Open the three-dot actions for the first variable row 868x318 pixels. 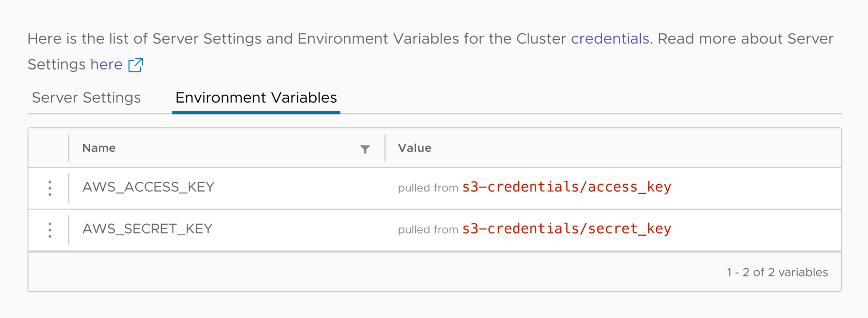click(50, 188)
